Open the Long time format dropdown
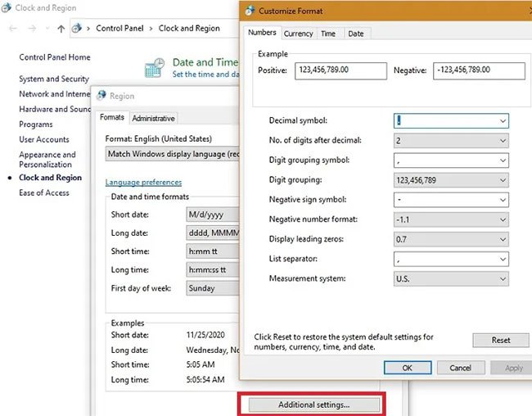The width and height of the screenshot is (532, 416). coord(213,269)
